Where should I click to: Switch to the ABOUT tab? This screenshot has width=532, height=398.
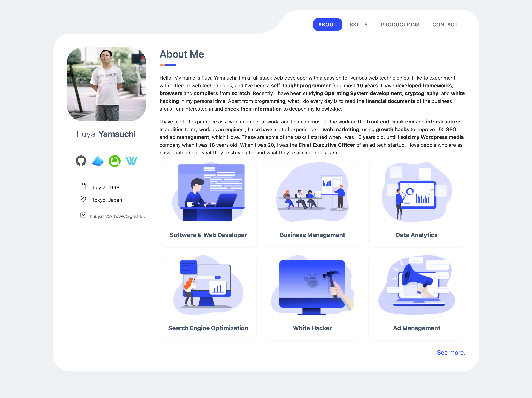(x=327, y=25)
